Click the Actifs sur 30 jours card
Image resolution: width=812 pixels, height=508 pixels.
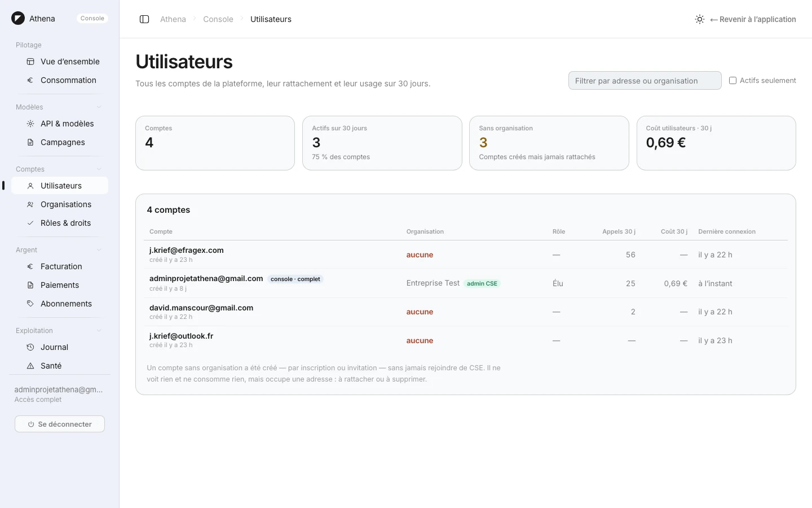(382, 143)
